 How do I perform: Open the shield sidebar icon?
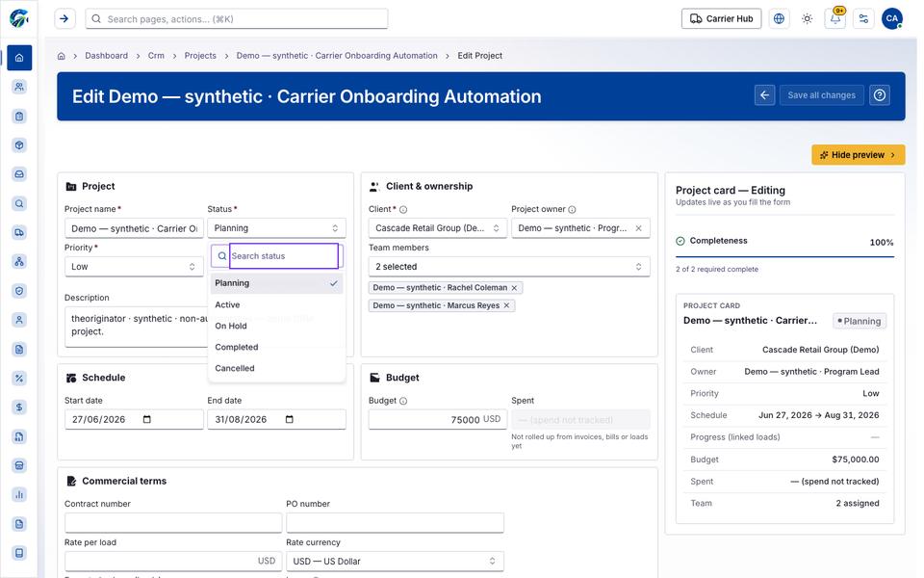point(19,291)
